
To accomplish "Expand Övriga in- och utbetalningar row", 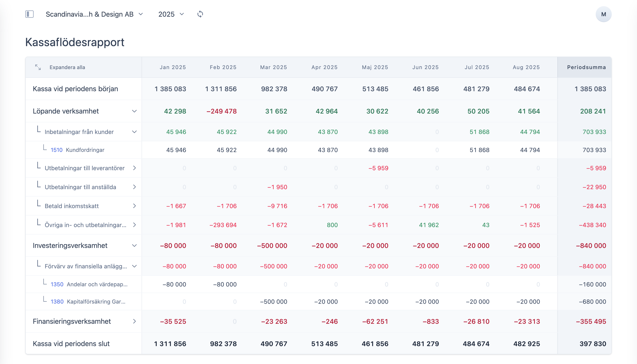I will pyautogui.click(x=134, y=225).
